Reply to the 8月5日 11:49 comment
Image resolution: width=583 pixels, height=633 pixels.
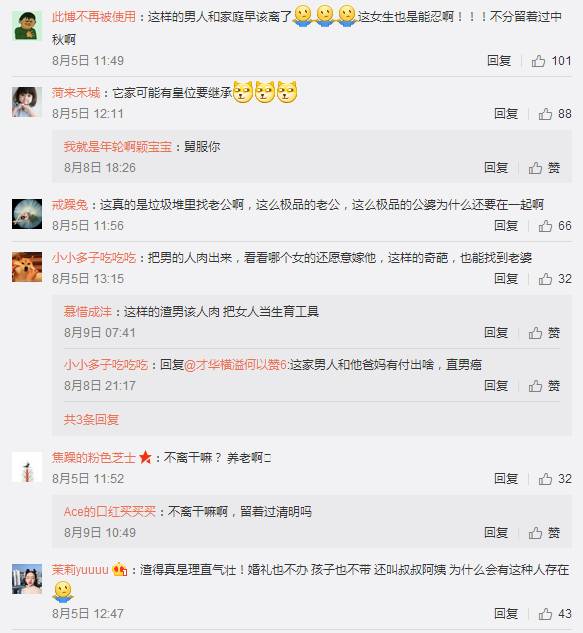pos(499,61)
